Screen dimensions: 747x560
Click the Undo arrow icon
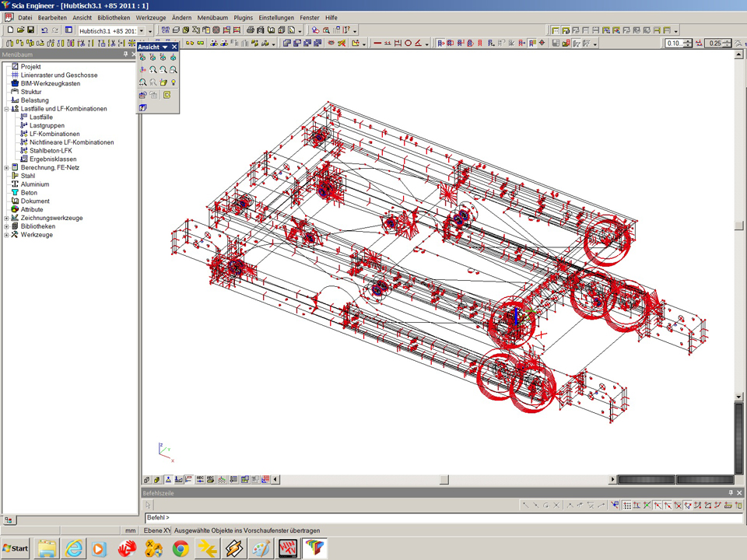coord(44,30)
